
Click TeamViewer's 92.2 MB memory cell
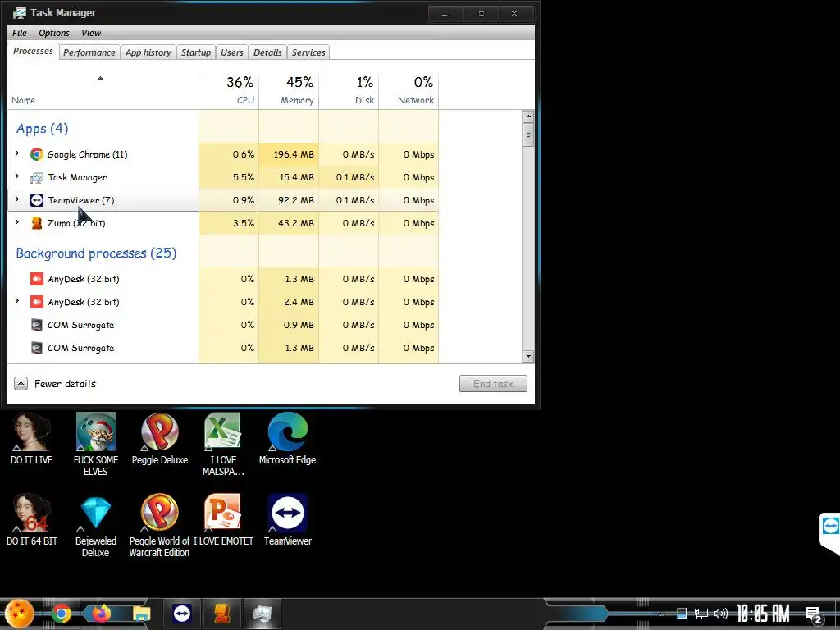[290, 200]
